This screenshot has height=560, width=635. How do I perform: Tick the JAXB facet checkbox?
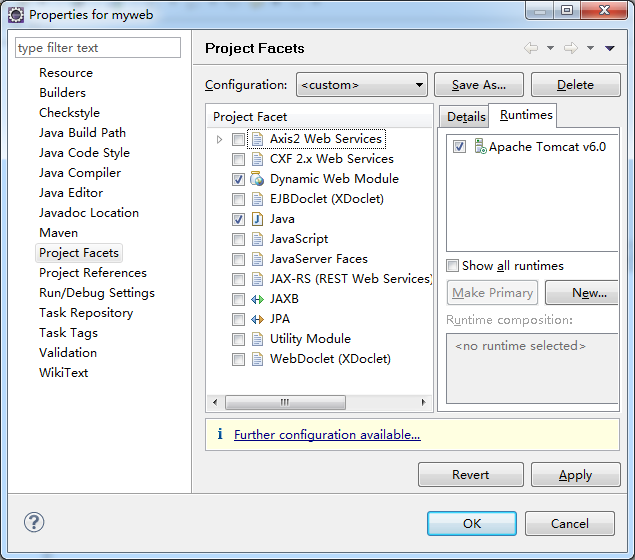(238, 300)
